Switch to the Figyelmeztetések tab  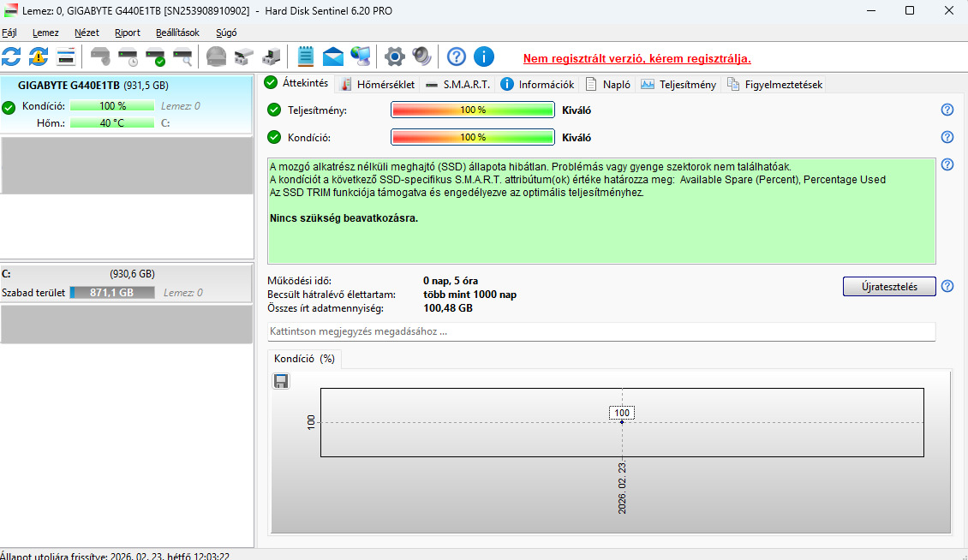[774, 85]
